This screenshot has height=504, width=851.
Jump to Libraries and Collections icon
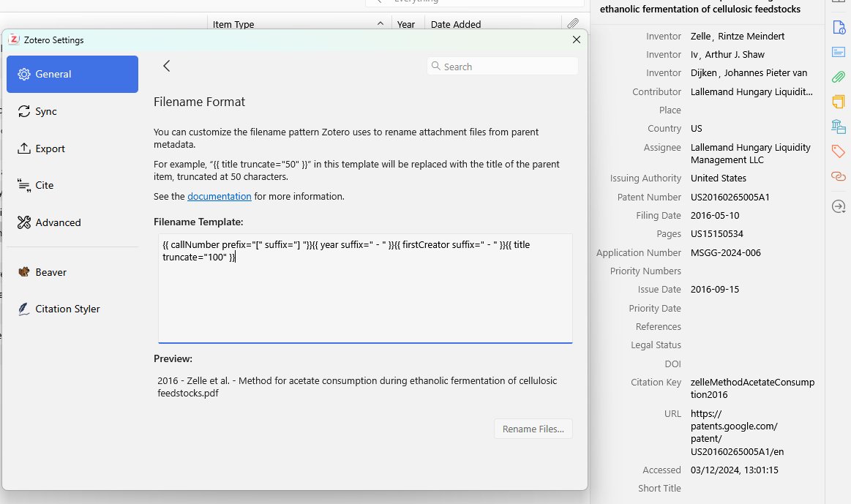(839, 127)
